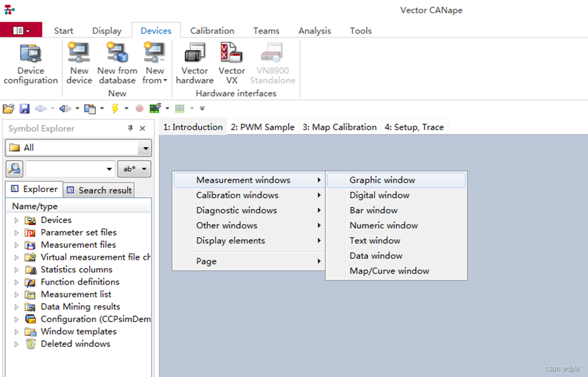Screen dimensions: 588x377
Task: Open the All filter combo box
Action: 78,148
